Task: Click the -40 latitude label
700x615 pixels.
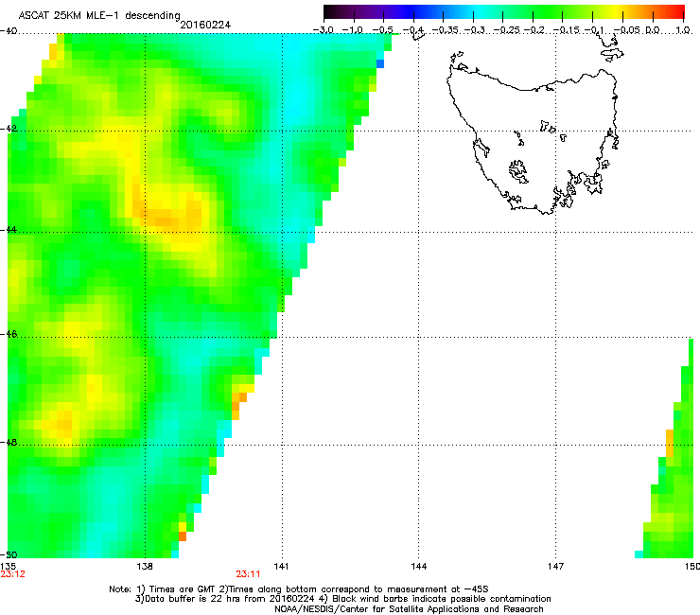Action: 9,31
